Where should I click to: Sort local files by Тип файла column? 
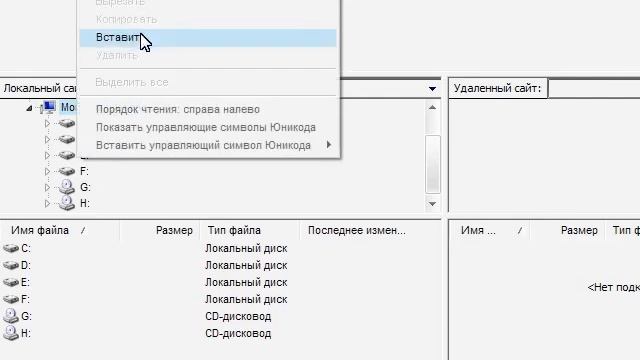pos(249,231)
